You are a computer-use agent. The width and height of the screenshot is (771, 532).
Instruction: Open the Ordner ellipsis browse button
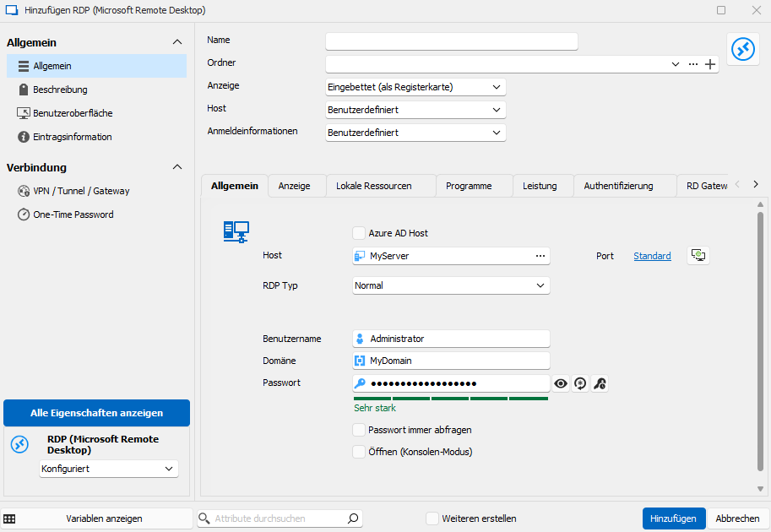coord(692,64)
